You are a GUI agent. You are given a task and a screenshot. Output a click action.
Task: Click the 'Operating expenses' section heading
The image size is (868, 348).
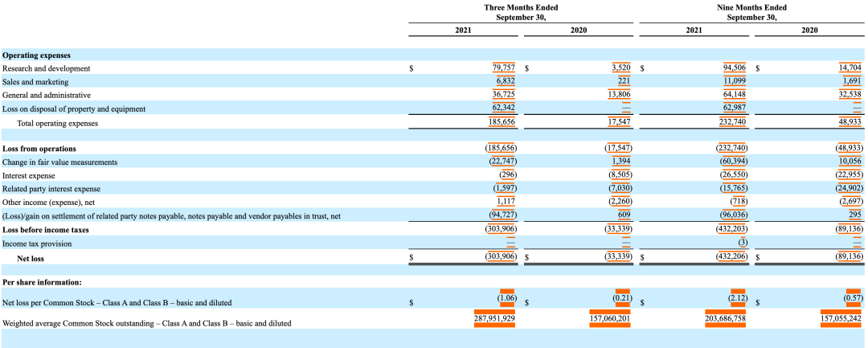36,55
